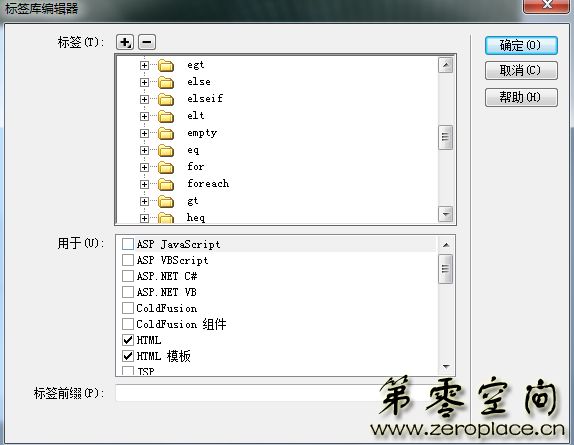Viewport: 574px width, 445px height.
Task: Select the empty tag label
Action: (202, 133)
